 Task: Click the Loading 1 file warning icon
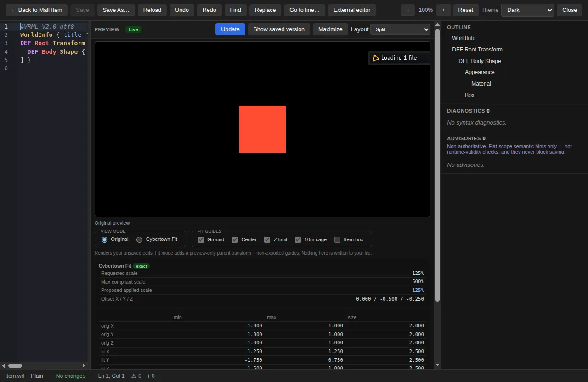coord(376,58)
